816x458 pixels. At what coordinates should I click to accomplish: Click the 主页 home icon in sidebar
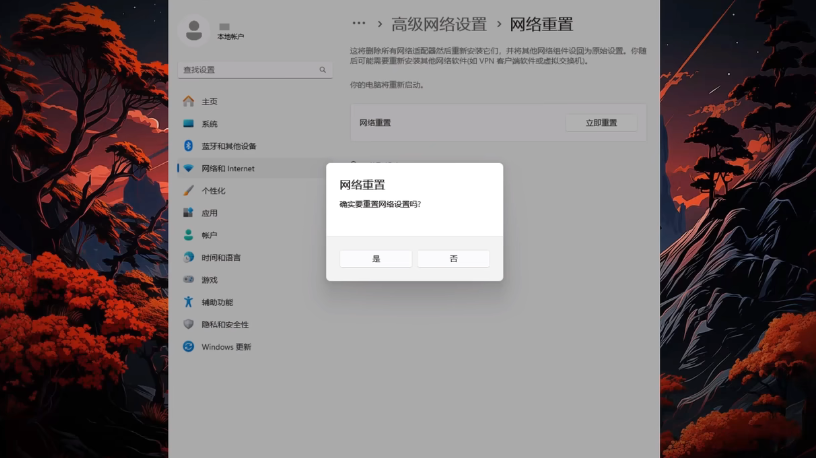(x=188, y=102)
